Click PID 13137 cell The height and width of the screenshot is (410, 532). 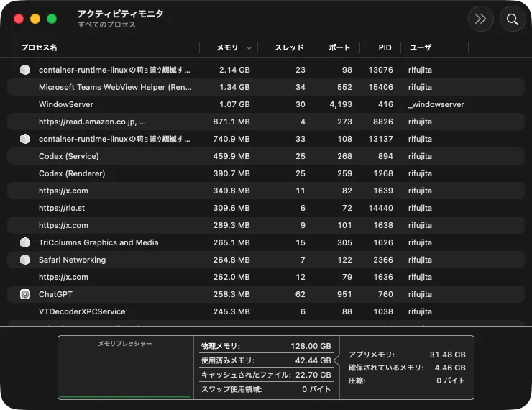pyautogui.click(x=381, y=139)
